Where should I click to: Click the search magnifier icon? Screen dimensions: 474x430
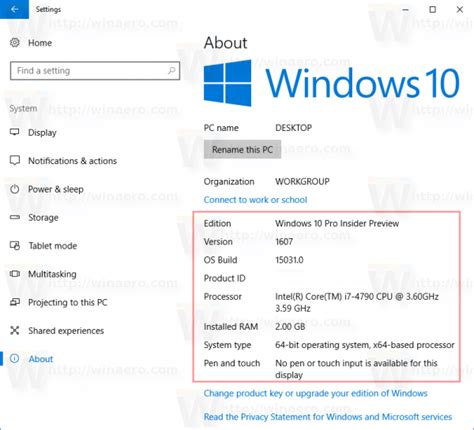[x=171, y=71]
